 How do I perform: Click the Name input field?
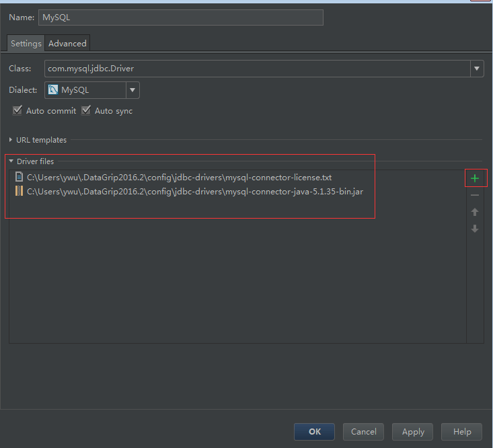[181, 17]
